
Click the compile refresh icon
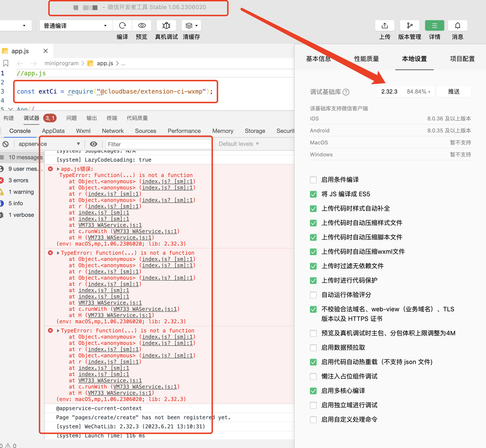(x=123, y=25)
